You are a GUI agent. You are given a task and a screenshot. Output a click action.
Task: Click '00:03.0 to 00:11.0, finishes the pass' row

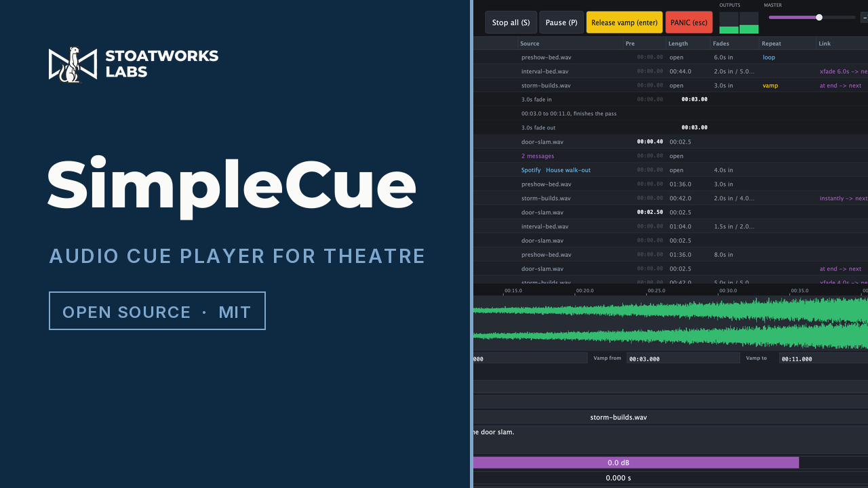point(671,114)
